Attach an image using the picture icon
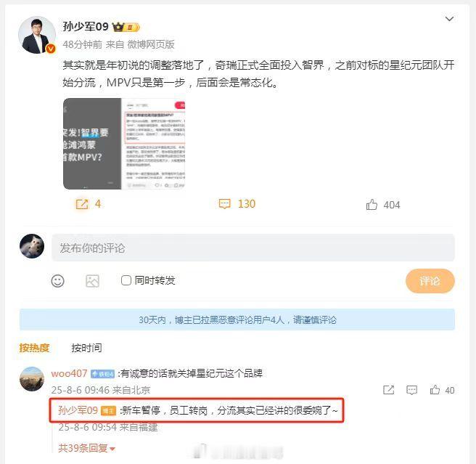 [x=92, y=281]
